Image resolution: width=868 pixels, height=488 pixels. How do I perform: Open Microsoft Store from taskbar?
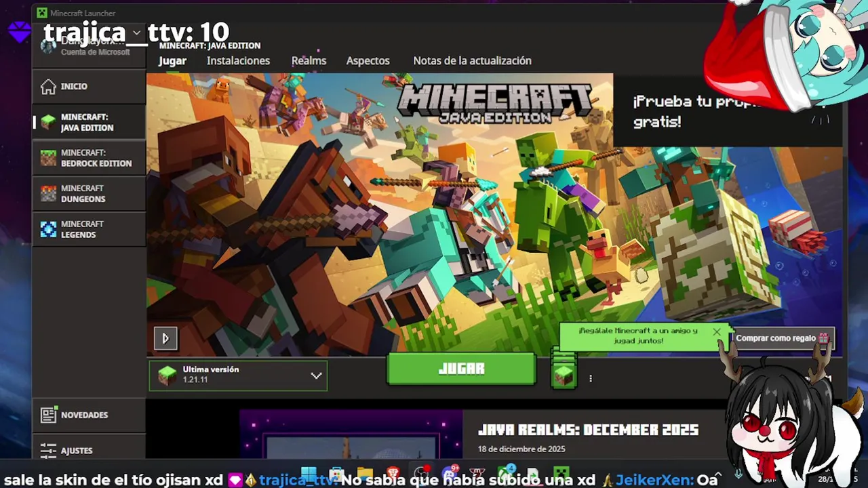point(337,474)
